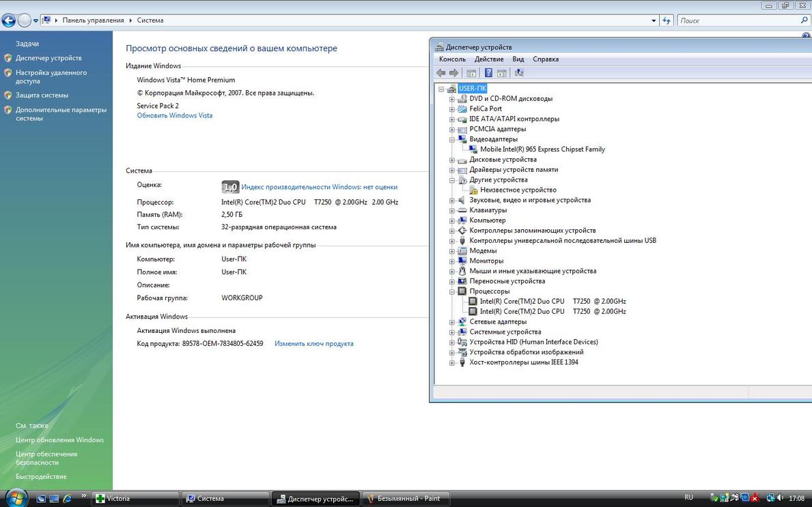Click Панель управления in the address breadcrumb

pos(93,20)
